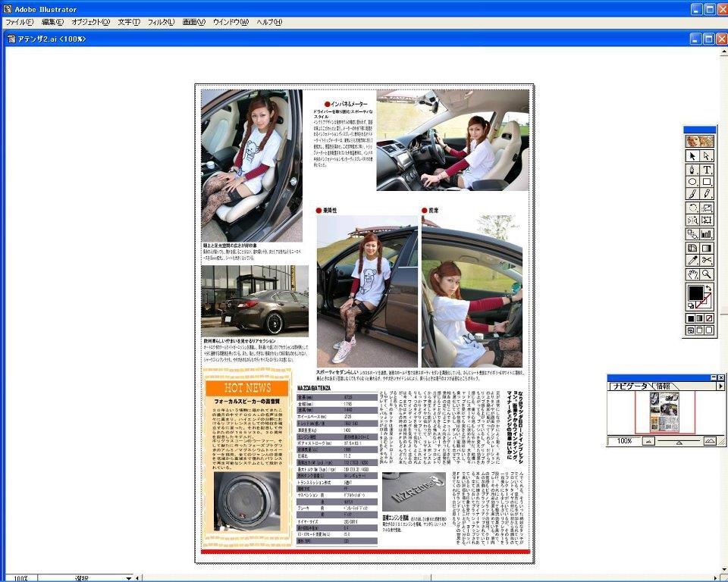Click the Navigator zoom out button
Viewport: 728px width, 582px height.
(648, 441)
